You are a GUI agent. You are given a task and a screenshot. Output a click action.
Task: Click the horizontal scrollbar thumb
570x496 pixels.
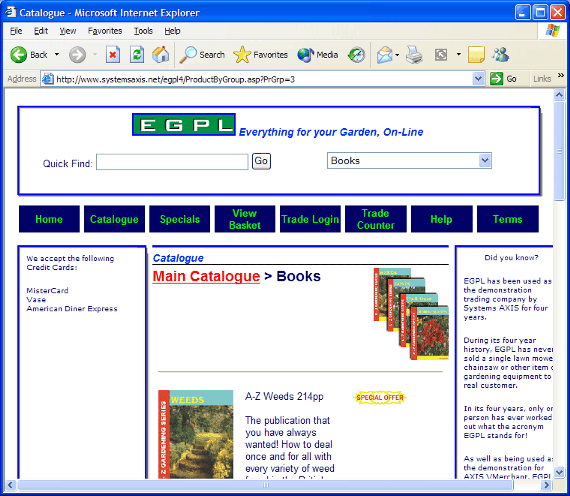pos(266,485)
